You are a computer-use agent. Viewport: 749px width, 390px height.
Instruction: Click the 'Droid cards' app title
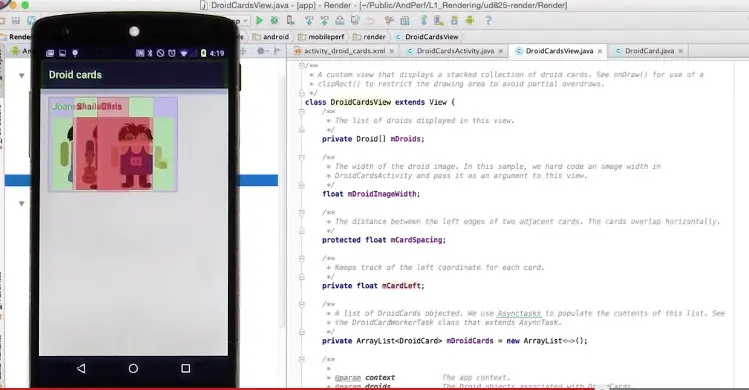[x=75, y=75]
